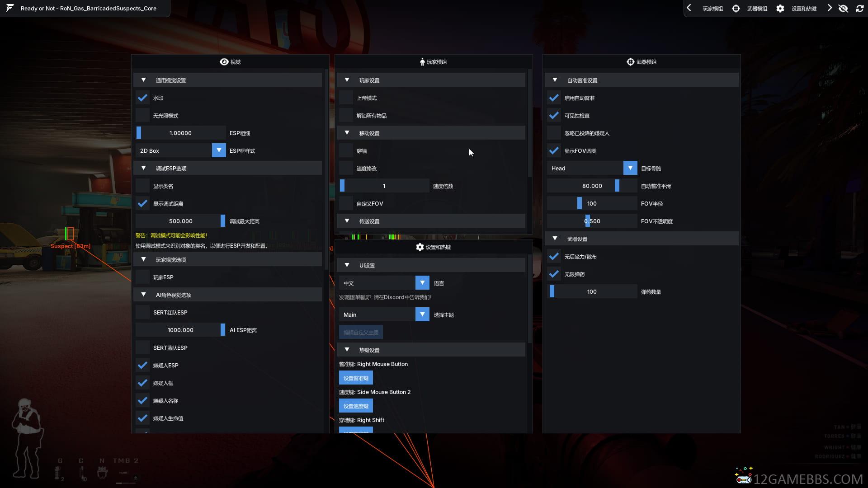Click the 调试最大距离 slider
This screenshot has width=868, height=488.
181,221
